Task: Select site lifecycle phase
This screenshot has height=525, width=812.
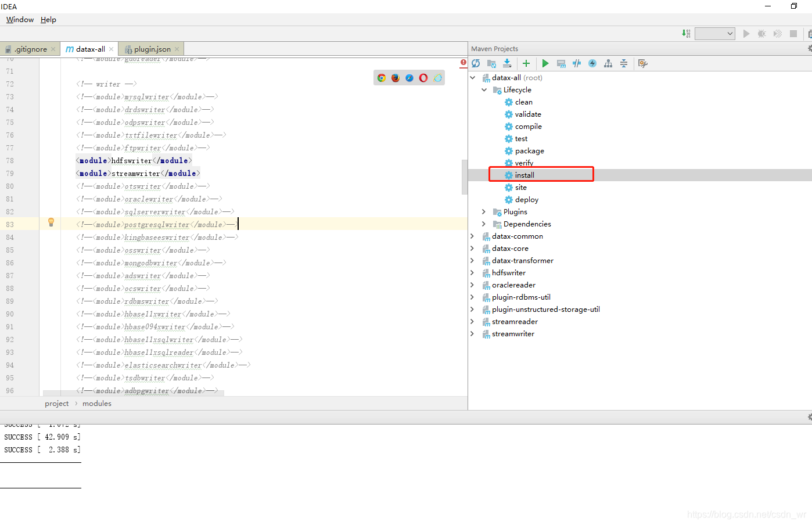Action: coord(516,188)
